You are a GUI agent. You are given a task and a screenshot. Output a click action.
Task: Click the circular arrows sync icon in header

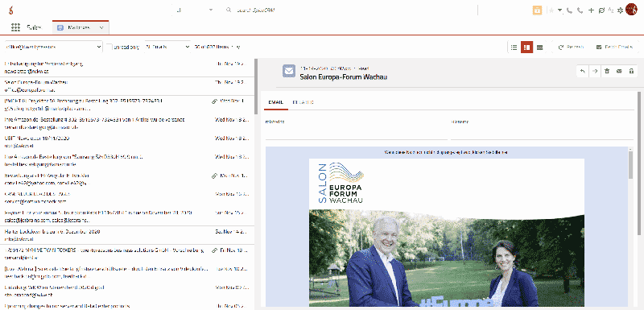(x=601, y=10)
